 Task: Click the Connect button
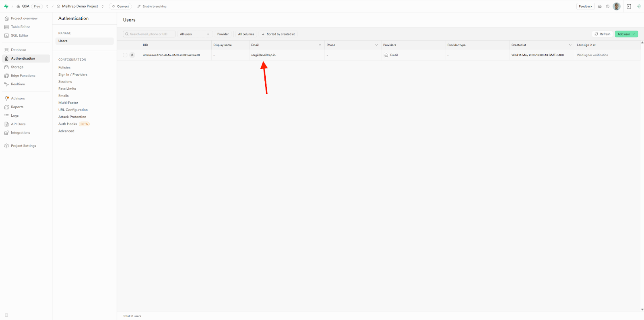click(120, 6)
